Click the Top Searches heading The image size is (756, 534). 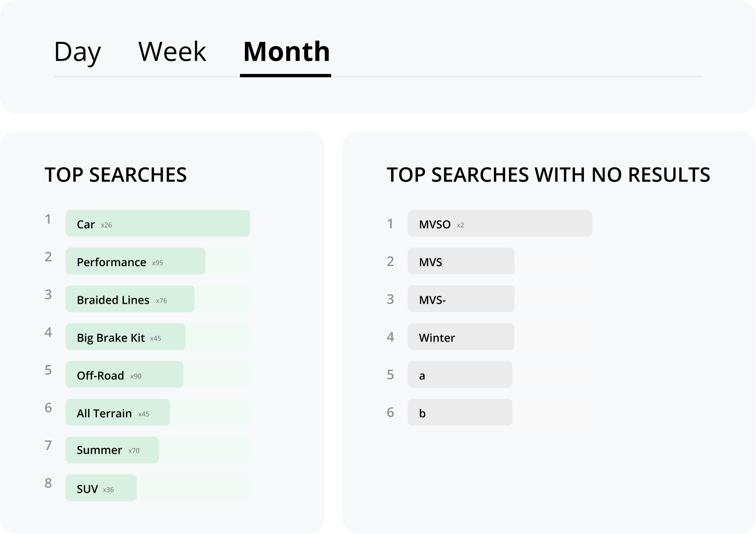[x=116, y=175]
